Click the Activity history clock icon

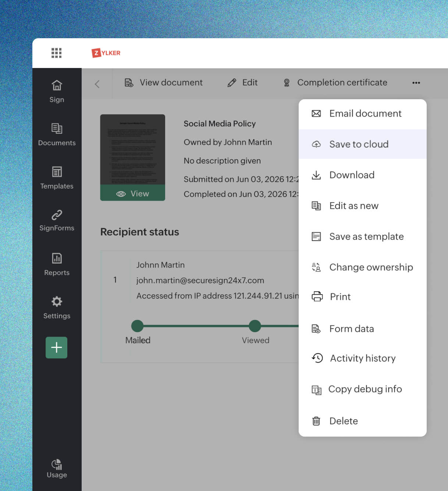(317, 358)
